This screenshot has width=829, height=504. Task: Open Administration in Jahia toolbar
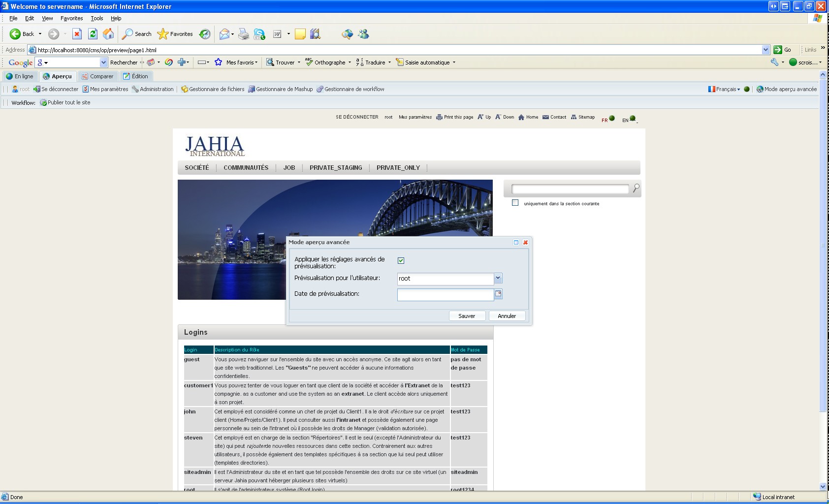[x=153, y=89]
